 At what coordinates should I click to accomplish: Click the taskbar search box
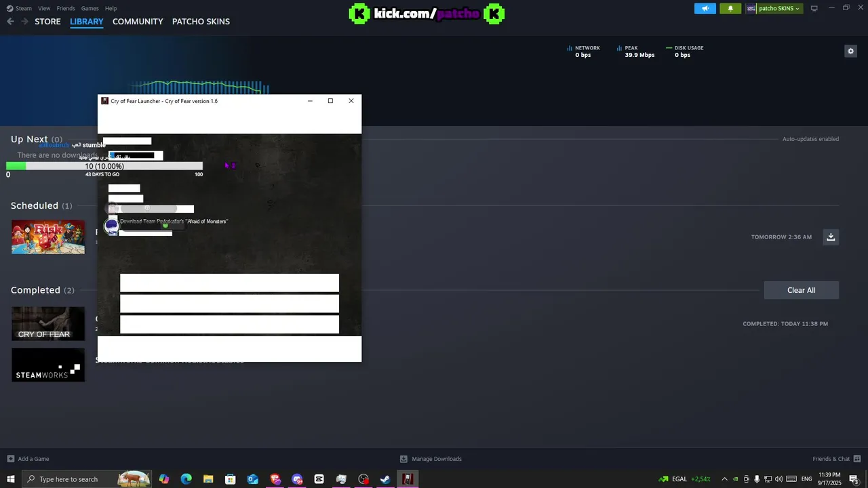(x=87, y=479)
